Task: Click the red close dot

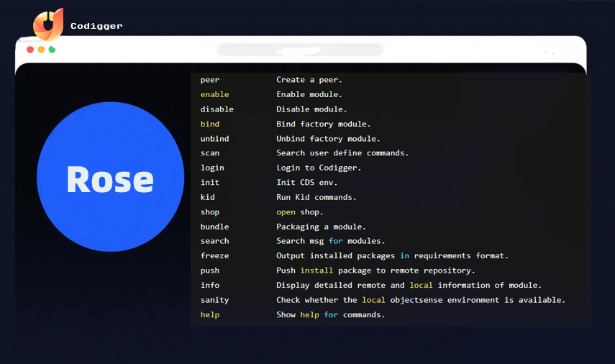Action: point(30,50)
